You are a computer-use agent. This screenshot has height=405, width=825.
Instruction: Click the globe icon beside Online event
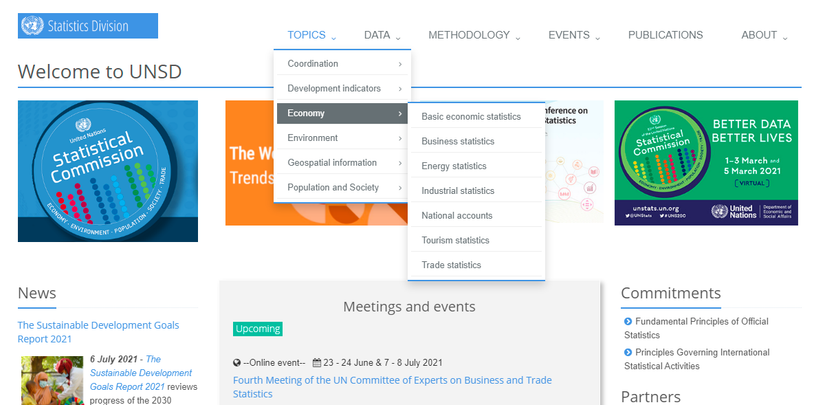[237, 362]
